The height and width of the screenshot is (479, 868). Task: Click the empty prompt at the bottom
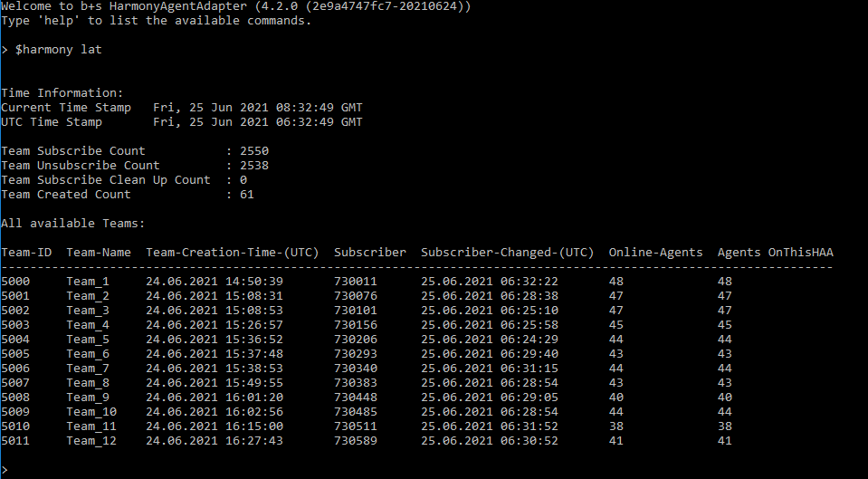coord(5,470)
